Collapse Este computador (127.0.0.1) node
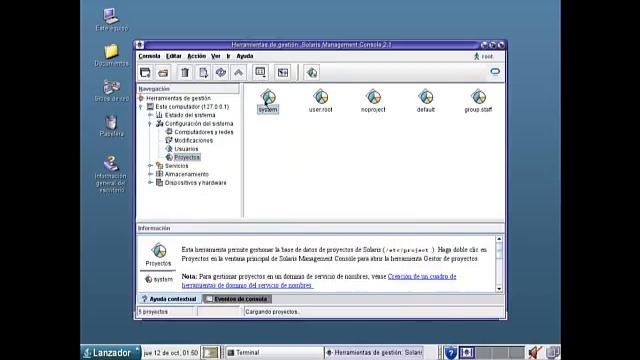The image size is (640, 360). [x=141, y=107]
